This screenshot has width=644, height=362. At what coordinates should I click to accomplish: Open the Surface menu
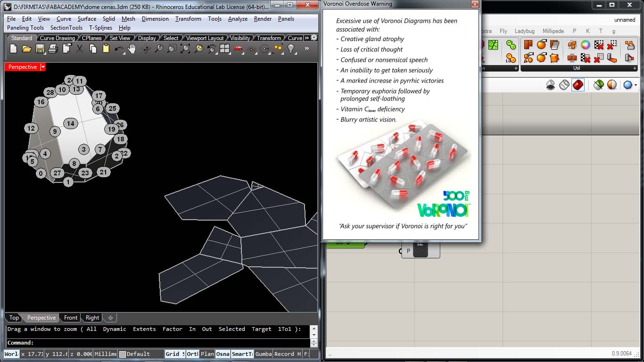point(87,19)
